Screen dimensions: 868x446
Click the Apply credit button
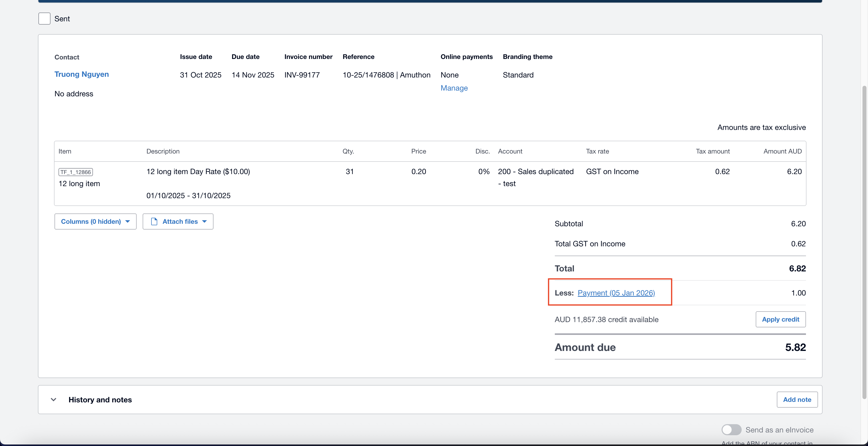[x=780, y=319]
